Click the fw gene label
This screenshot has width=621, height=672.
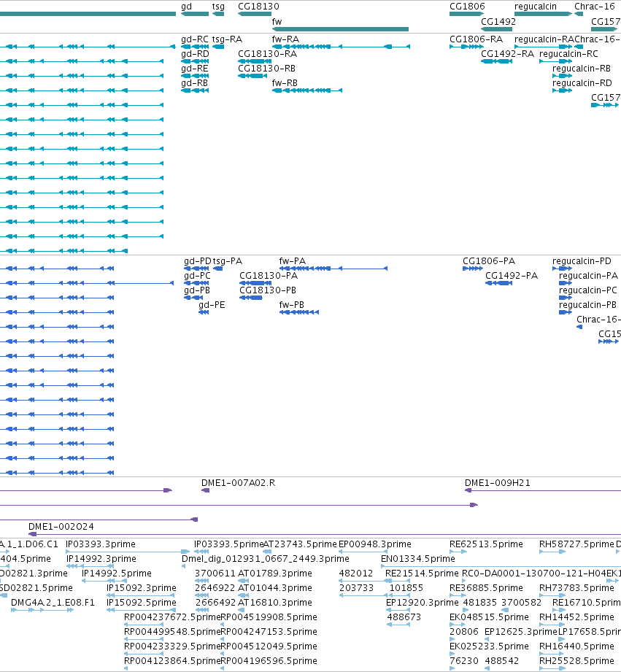277,22
